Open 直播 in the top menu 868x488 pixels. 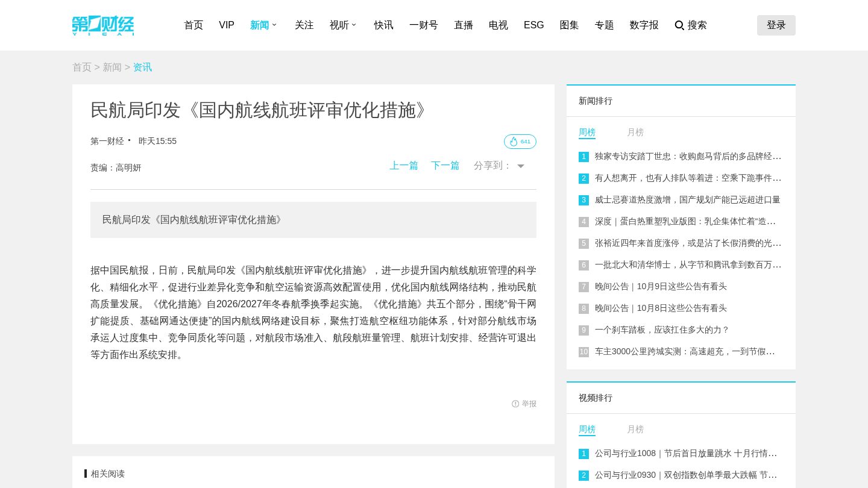point(464,25)
